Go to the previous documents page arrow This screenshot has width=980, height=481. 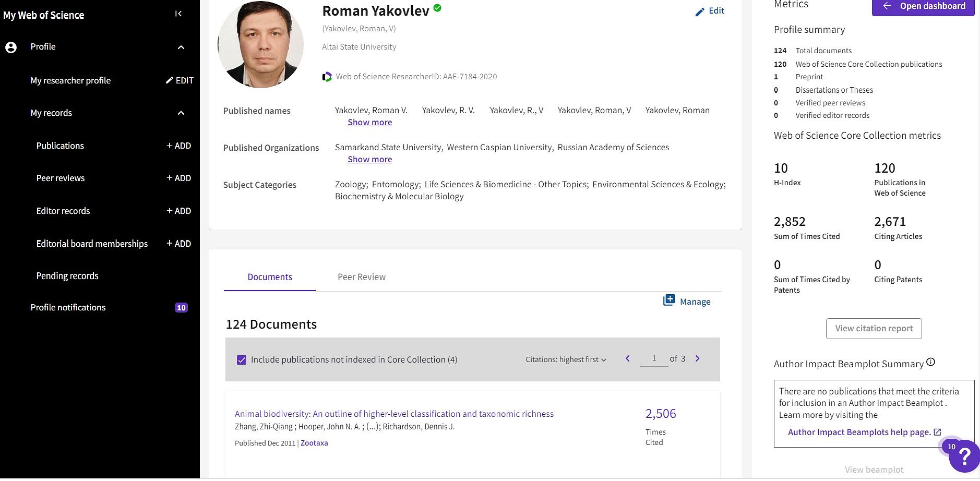point(628,358)
